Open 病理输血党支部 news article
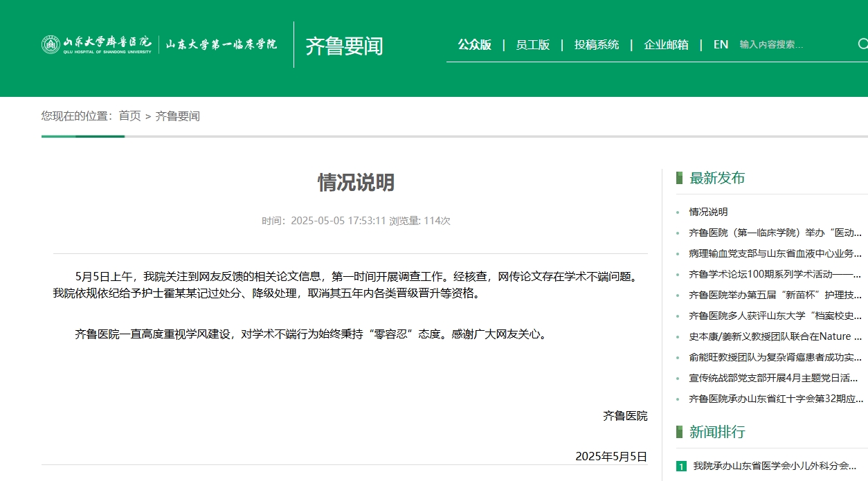This screenshot has width=868, height=481. pyautogui.click(x=775, y=253)
